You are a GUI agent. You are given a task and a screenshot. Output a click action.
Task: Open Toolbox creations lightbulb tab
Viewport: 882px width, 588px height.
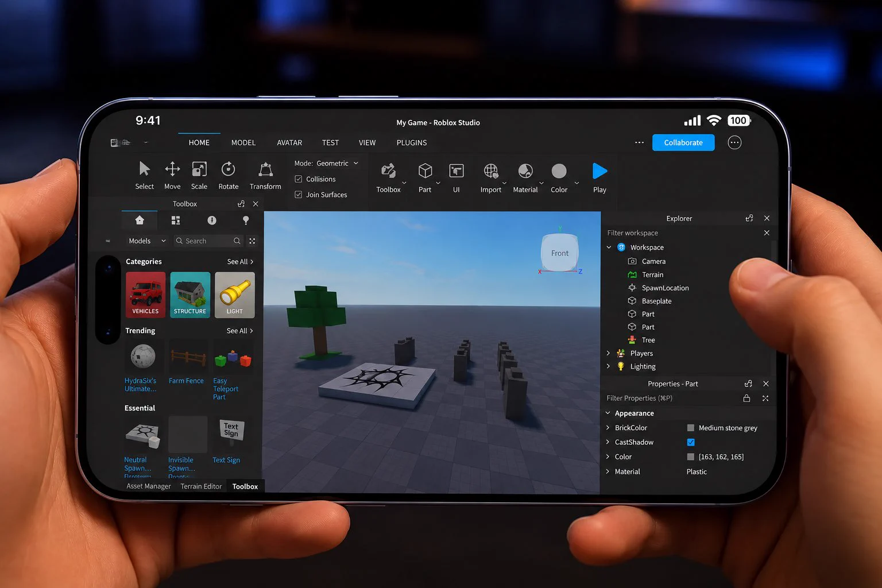tap(246, 220)
